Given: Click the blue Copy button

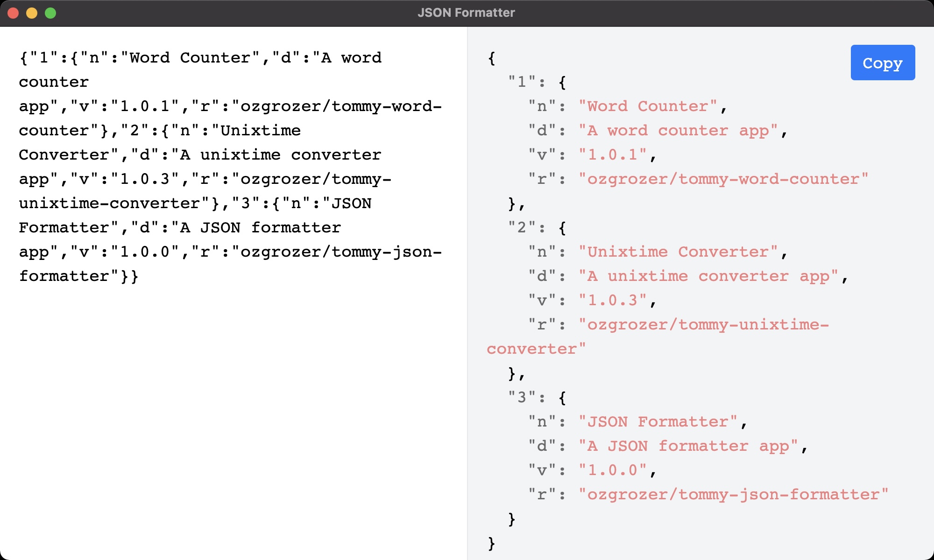Looking at the screenshot, I should point(882,63).
